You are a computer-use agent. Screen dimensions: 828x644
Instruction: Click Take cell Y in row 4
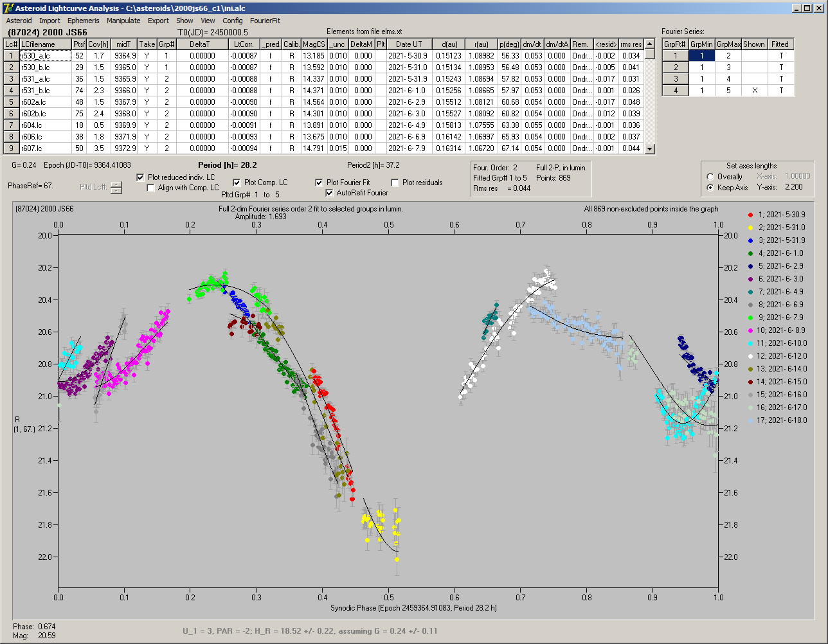(147, 91)
